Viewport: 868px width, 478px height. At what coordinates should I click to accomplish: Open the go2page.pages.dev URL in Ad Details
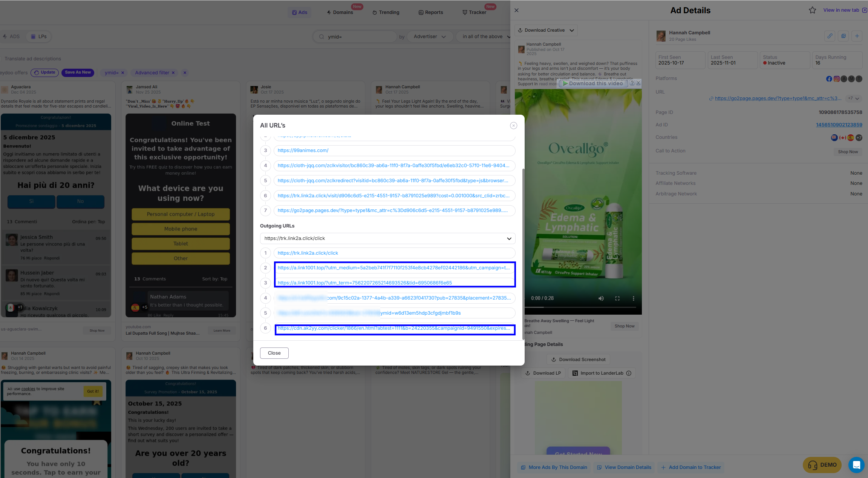[x=778, y=98]
